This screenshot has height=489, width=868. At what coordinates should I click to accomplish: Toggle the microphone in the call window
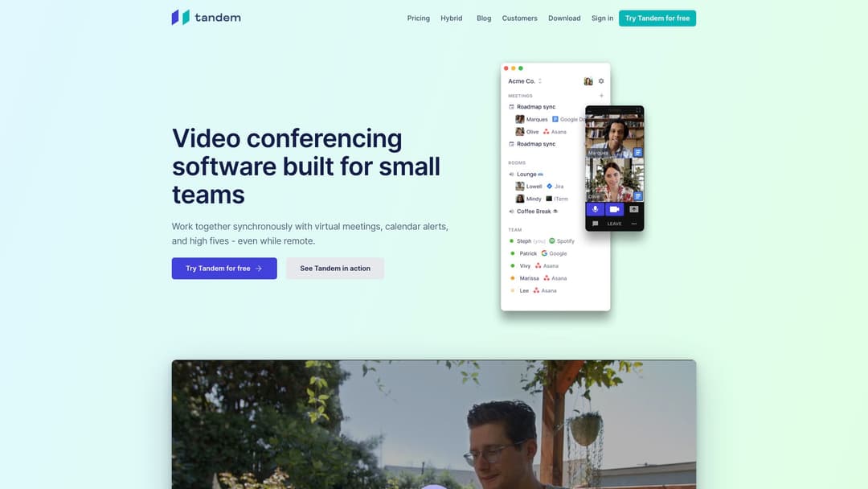[x=596, y=209]
